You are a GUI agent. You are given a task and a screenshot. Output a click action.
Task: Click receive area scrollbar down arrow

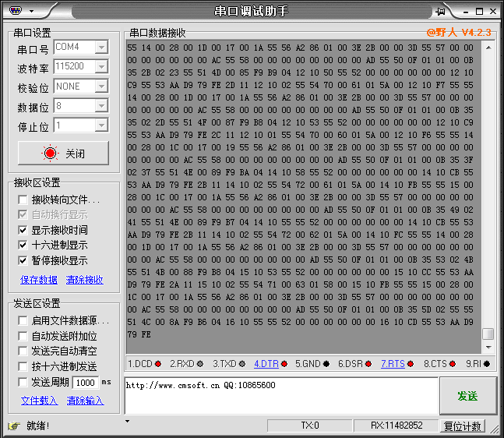click(488, 348)
